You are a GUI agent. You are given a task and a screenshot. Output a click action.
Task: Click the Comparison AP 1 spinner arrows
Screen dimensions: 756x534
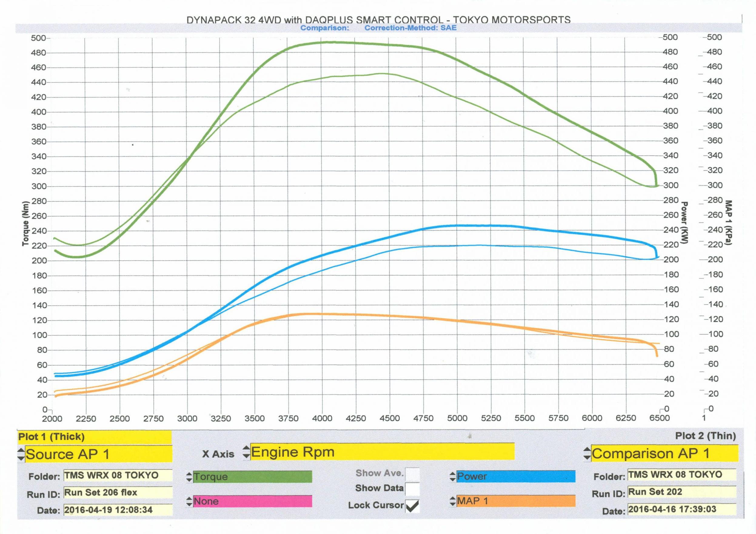pyautogui.click(x=587, y=454)
